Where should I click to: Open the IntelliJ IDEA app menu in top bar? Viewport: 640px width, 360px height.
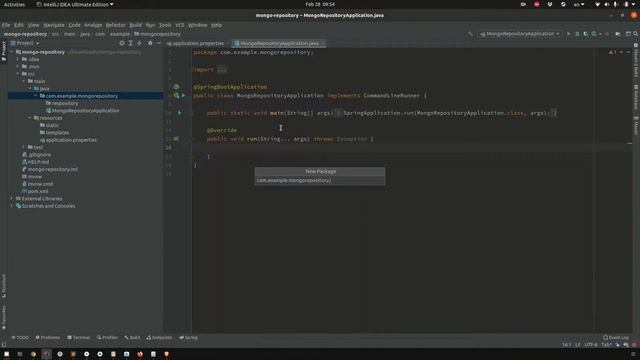(x=75, y=4)
